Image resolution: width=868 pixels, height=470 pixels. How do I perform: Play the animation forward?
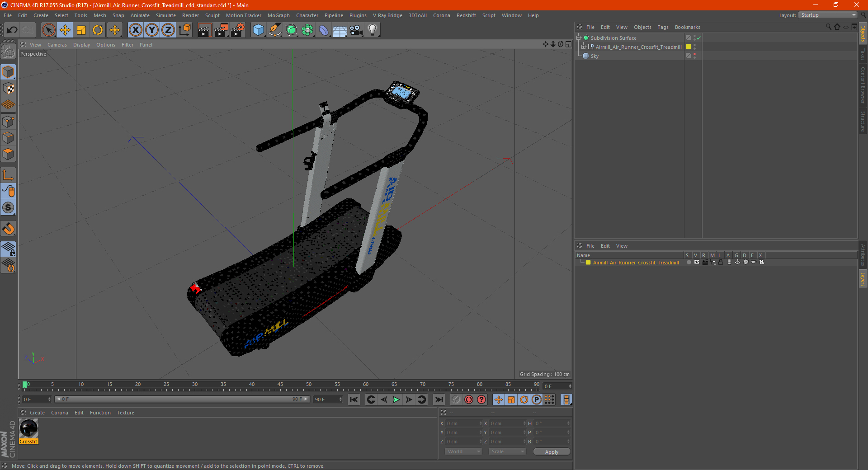click(396, 399)
